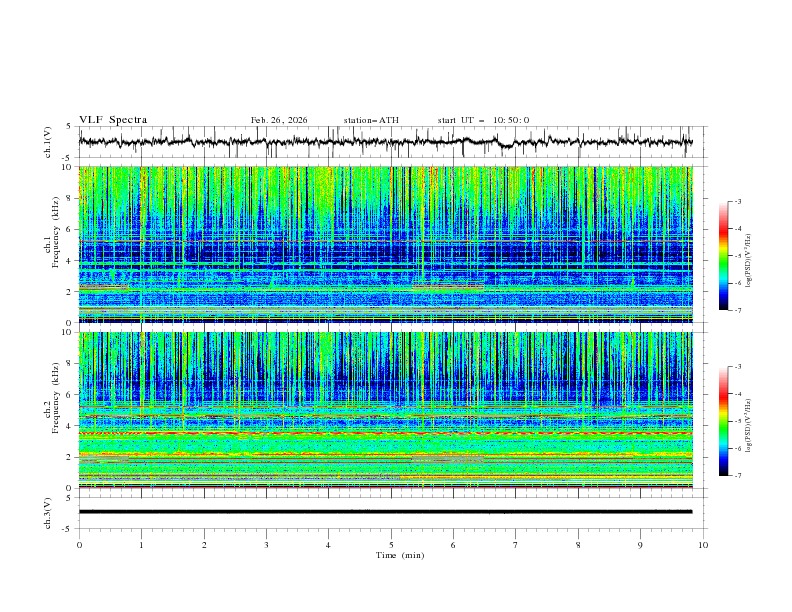Click the ch.1 spectrogram color scale bar
The width and height of the screenshot is (792, 612).
[x=723, y=256]
